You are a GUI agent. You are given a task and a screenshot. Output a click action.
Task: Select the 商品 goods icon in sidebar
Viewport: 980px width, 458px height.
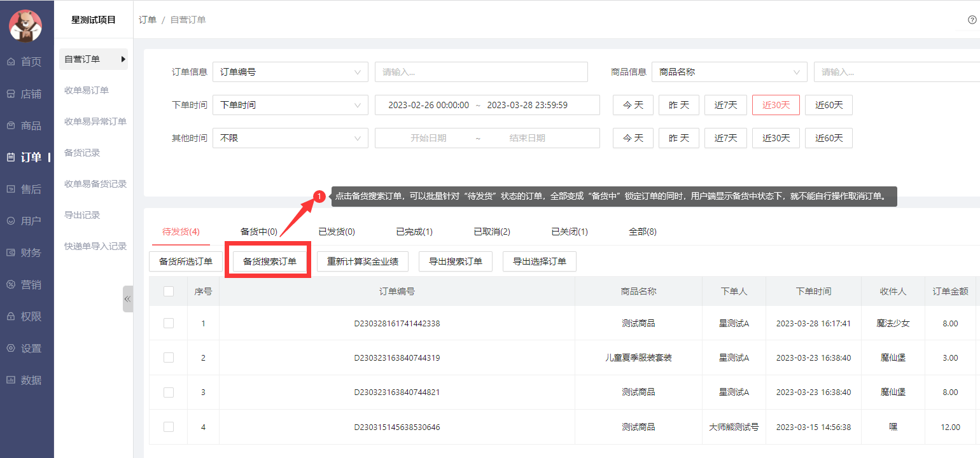tap(11, 125)
